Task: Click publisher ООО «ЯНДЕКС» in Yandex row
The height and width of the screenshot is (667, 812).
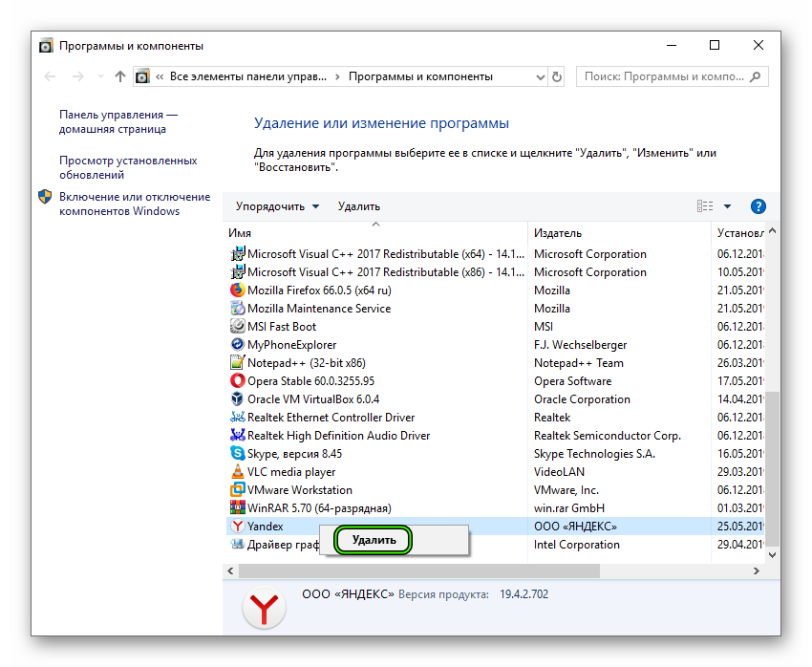Action: coord(575,527)
